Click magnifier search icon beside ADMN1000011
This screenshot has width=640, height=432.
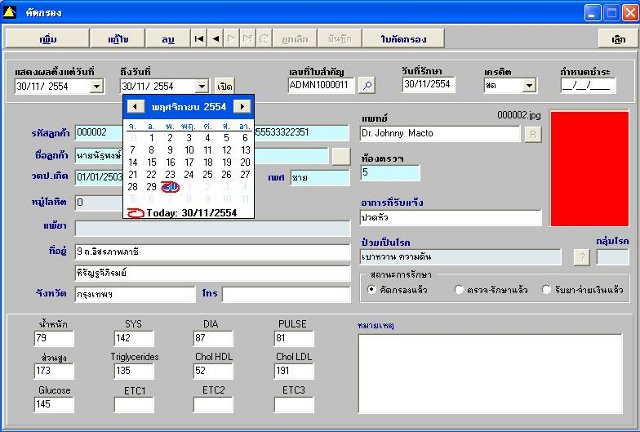coord(367,85)
